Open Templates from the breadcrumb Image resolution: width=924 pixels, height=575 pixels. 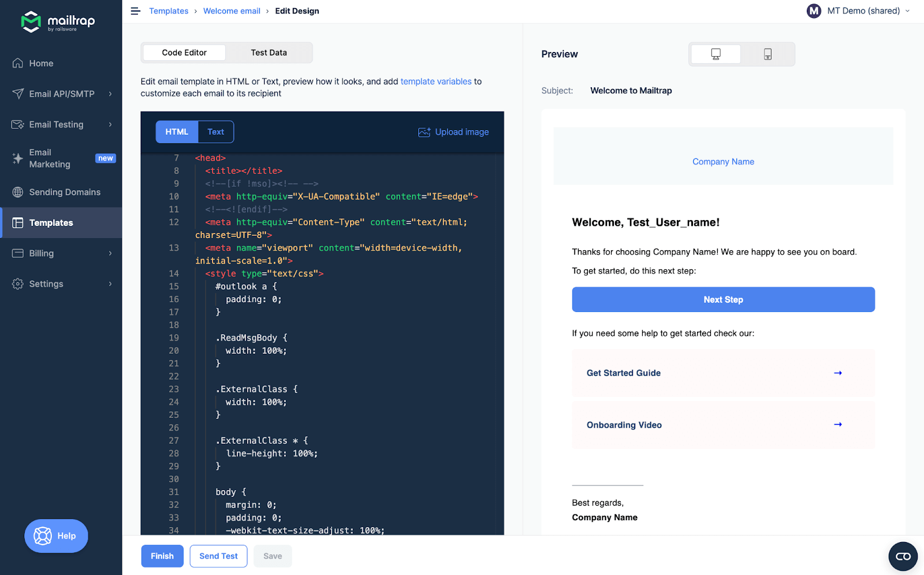click(x=169, y=10)
